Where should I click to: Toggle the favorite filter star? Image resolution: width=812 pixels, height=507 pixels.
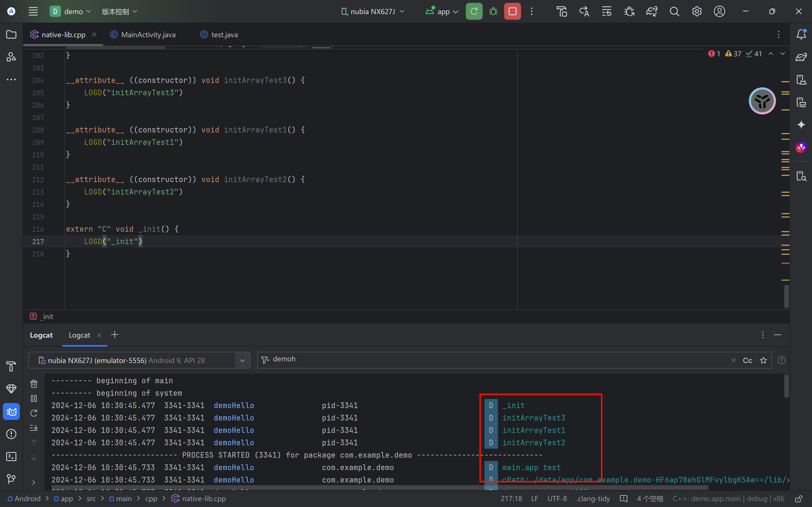(764, 360)
